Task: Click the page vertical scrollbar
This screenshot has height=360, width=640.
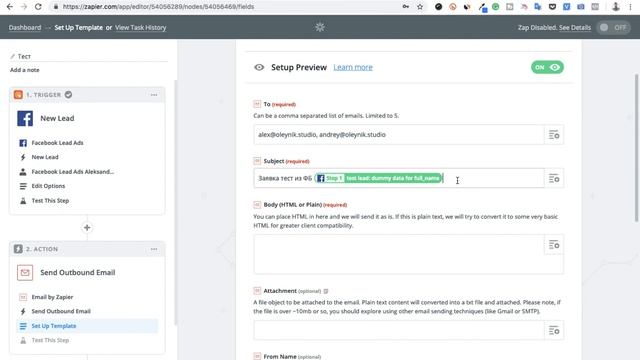Action: 637,148
